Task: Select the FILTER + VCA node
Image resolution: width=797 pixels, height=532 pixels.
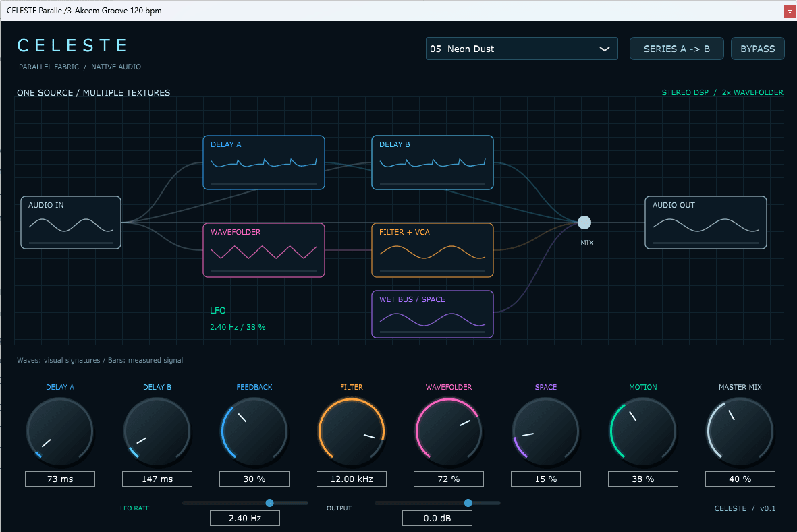Action: point(433,250)
